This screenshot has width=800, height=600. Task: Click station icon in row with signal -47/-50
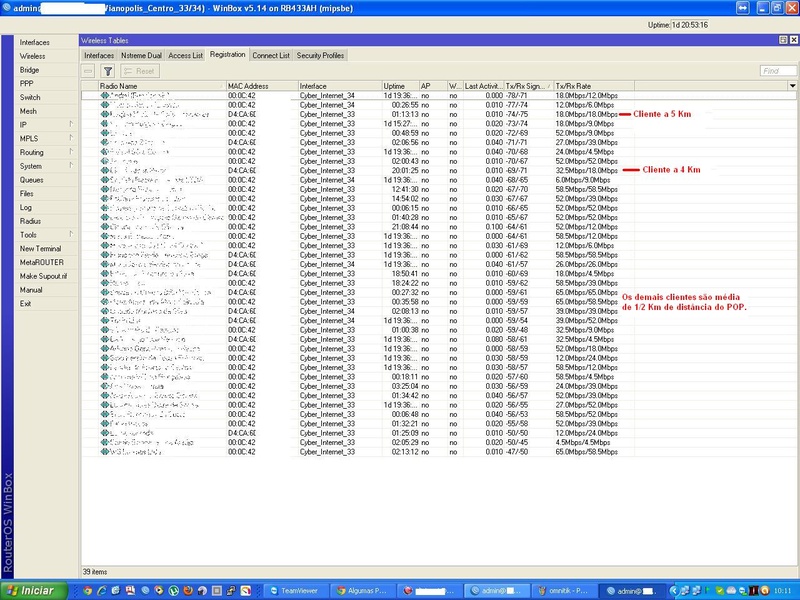[105, 452]
